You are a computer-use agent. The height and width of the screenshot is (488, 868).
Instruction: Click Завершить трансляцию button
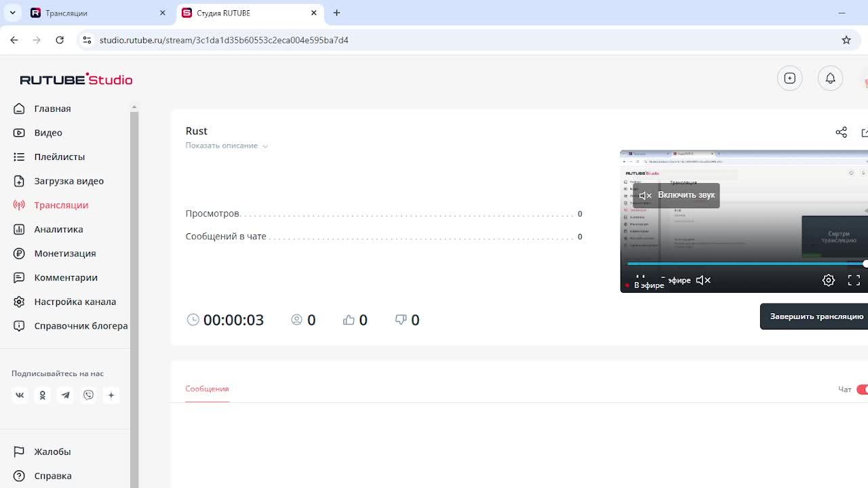[x=814, y=317]
